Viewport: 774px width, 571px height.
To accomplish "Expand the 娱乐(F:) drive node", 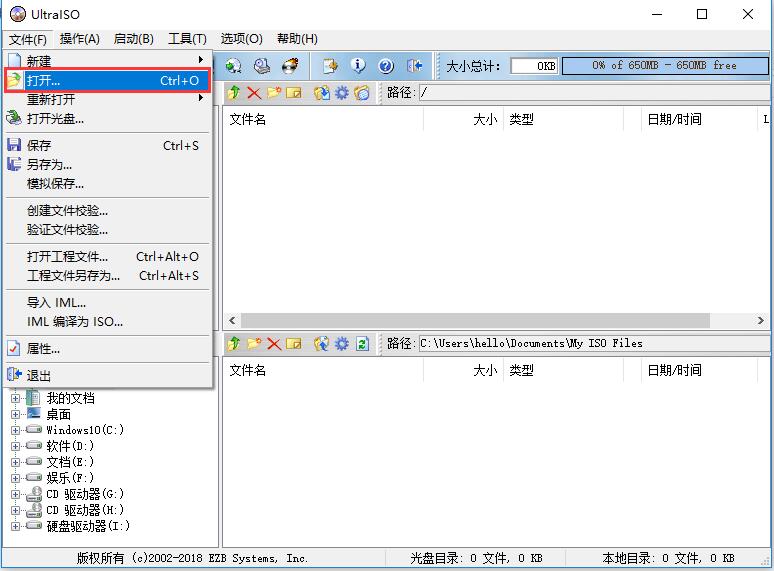I will (x=15, y=478).
